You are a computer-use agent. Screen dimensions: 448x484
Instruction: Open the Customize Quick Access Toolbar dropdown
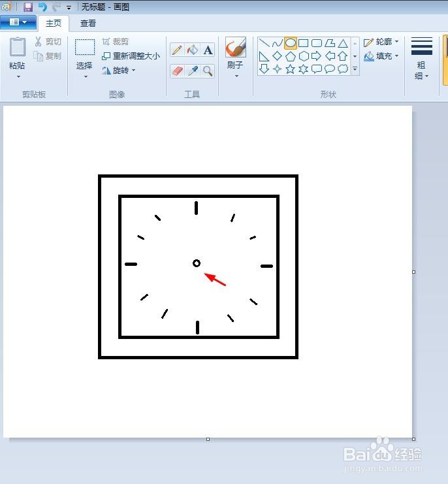[x=69, y=8]
